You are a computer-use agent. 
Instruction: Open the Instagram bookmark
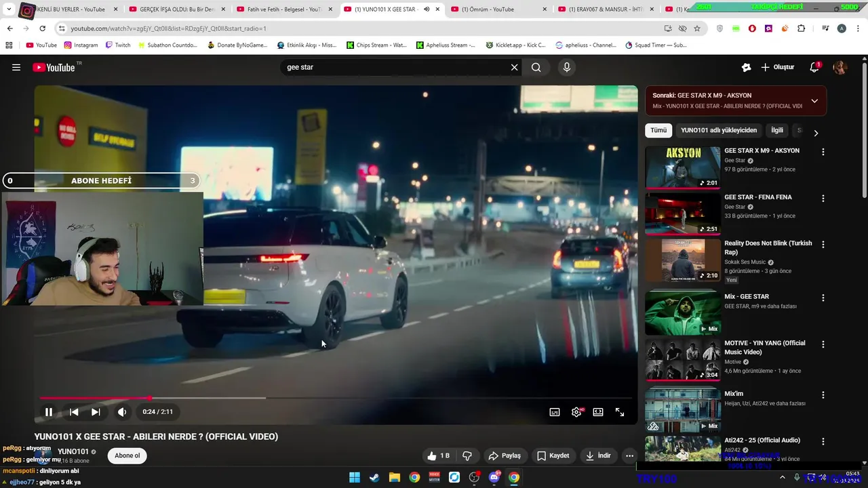coord(81,45)
